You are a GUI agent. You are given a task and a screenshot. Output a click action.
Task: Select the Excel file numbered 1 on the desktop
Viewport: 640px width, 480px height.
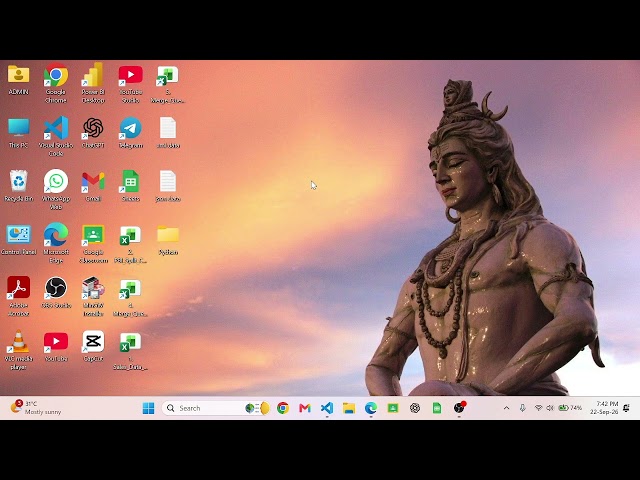131,351
